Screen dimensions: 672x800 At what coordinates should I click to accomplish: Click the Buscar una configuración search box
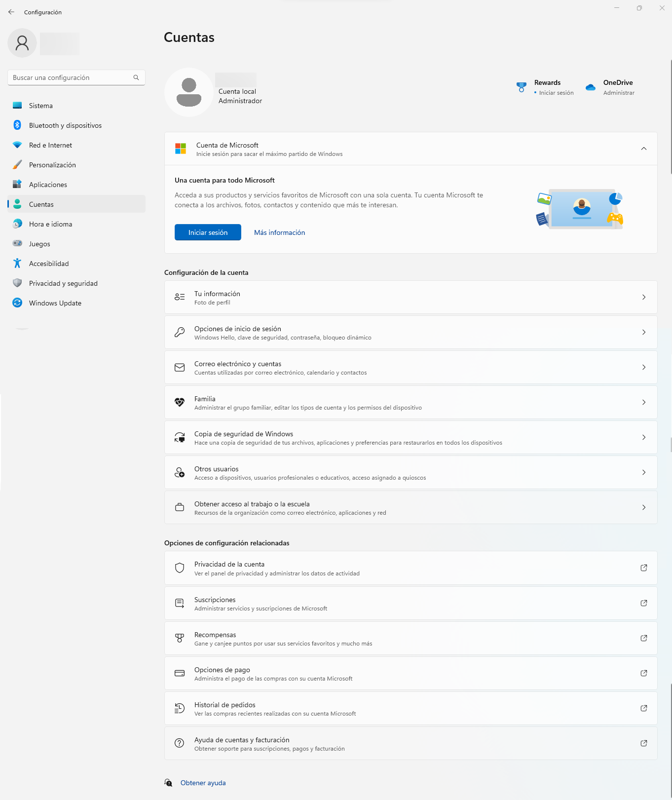(76, 77)
